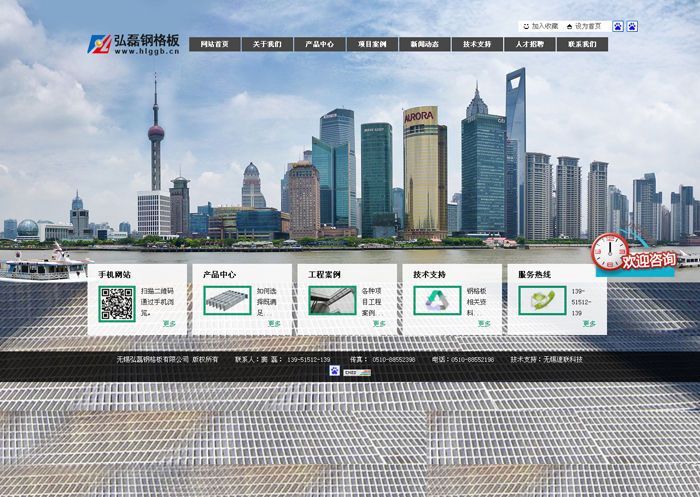This screenshot has height=497, width=700.
Task: Click the 加入收藏 link
Action: (x=540, y=26)
